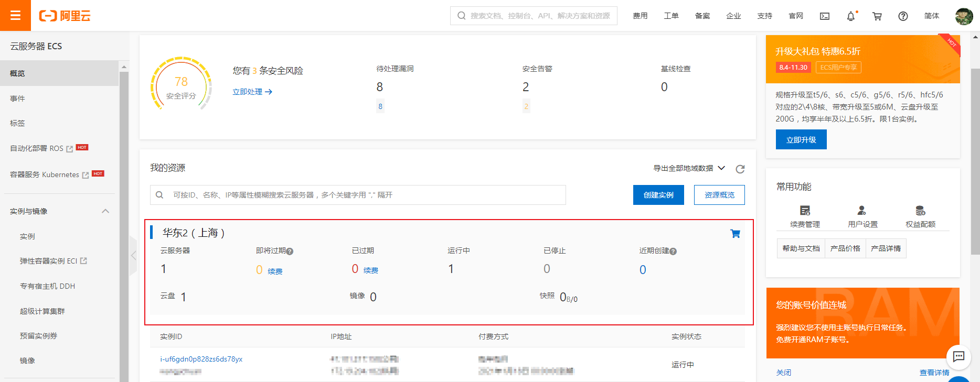Open 弹性容器实例 ECI
Image resolution: width=980 pixels, height=382 pixels.
point(54,261)
